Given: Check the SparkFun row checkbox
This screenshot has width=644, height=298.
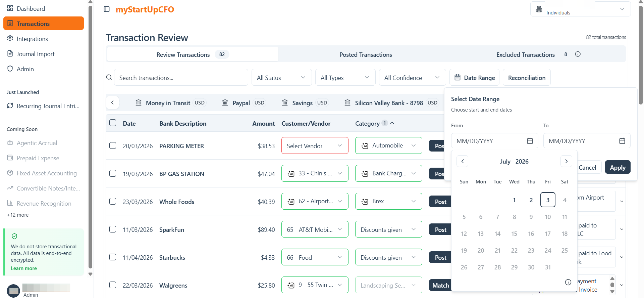Looking at the screenshot, I should click(113, 229).
